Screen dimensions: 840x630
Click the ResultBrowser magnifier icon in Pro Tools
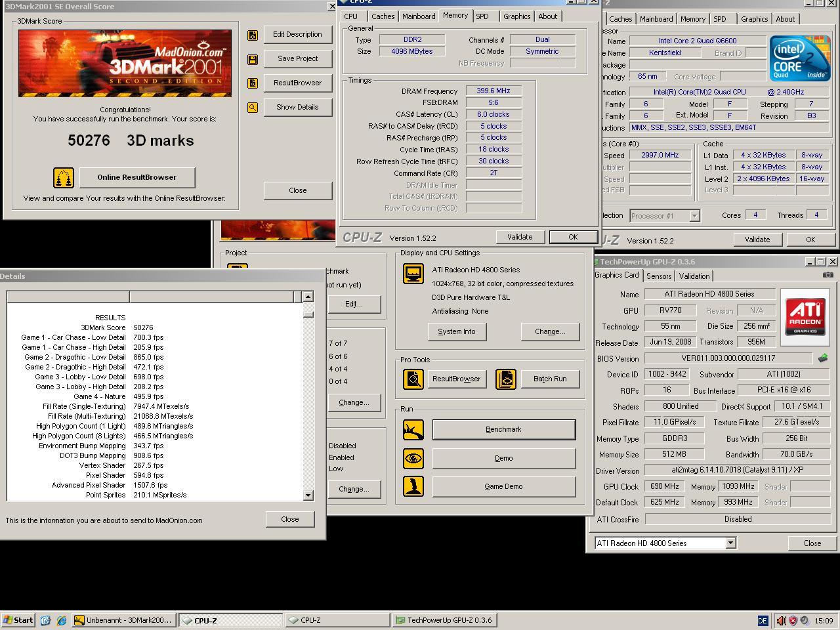point(413,379)
